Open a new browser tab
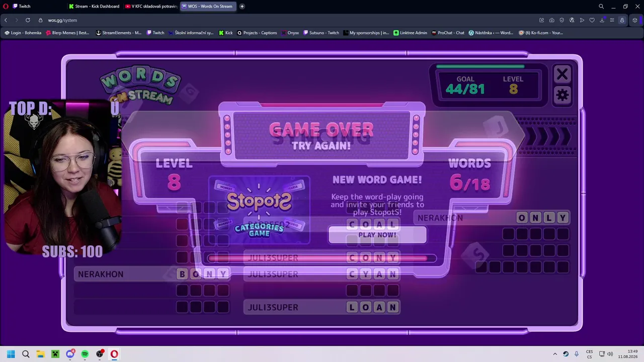This screenshot has height=362, width=644. coord(242,6)
